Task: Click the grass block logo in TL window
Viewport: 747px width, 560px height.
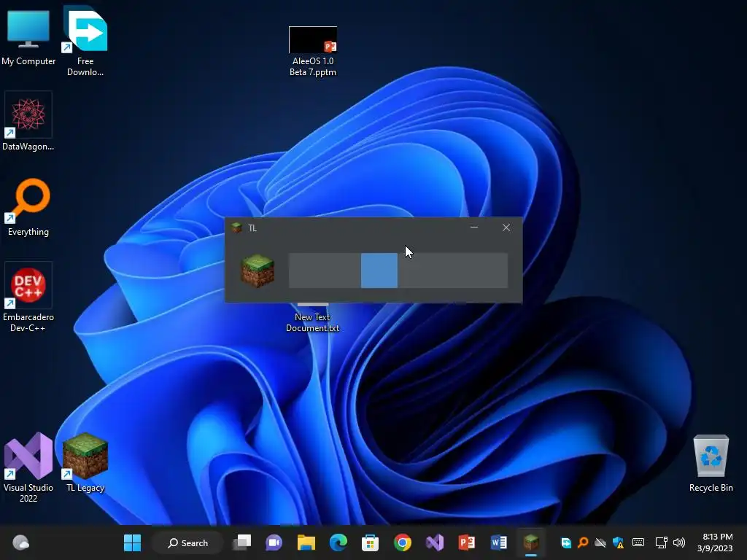Action: point(258,271)
